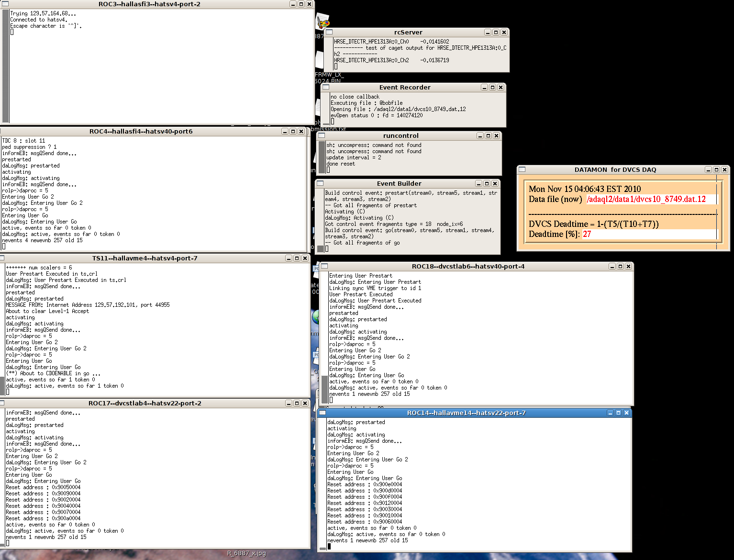Open window menu icon of ROC18 terminal
Image resolution: width=734 pixels, height=560 pixels.
324,266
